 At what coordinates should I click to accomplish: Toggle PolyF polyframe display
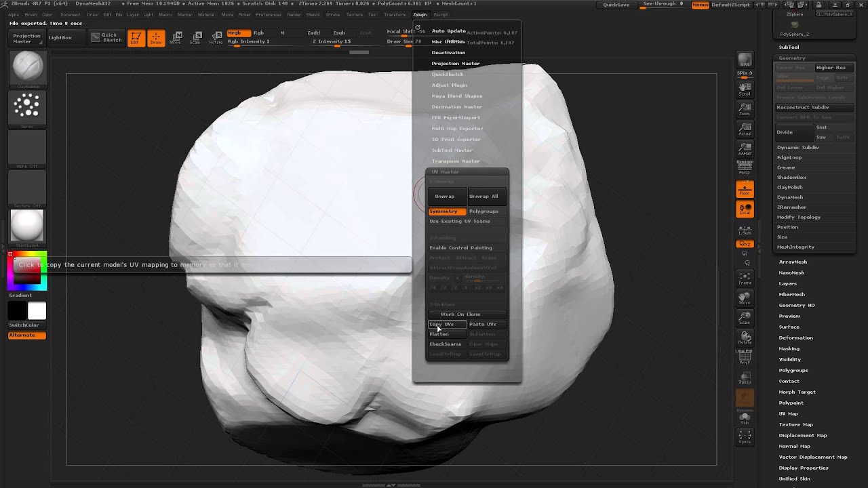pyautogui.click(x=745, y=359)
